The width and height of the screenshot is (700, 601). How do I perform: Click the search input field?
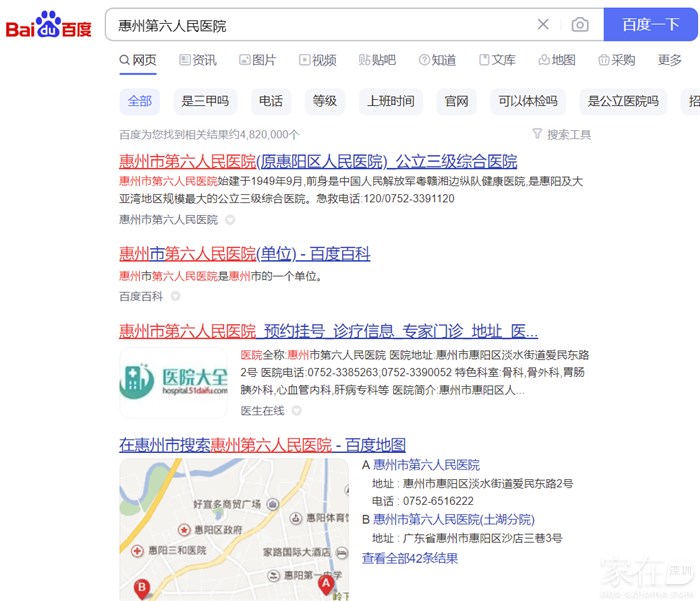(x=320, y=25)
